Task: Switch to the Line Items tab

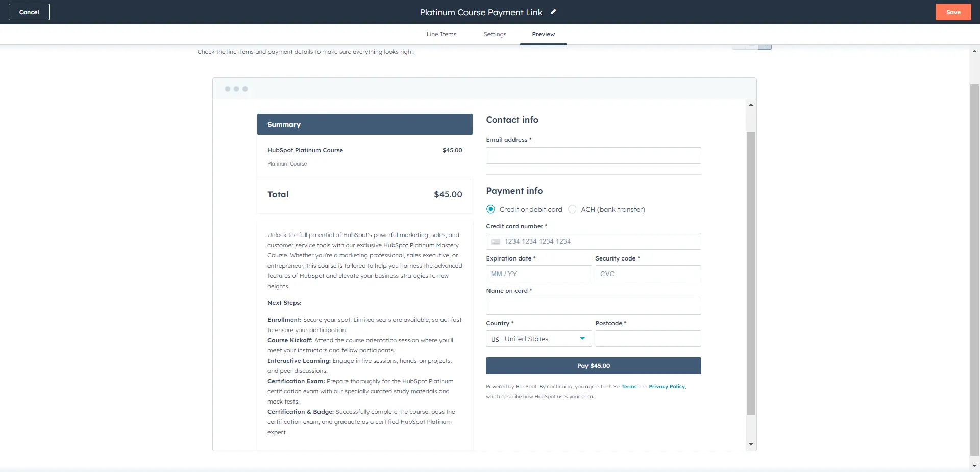Action: click(x=441, y=34)
